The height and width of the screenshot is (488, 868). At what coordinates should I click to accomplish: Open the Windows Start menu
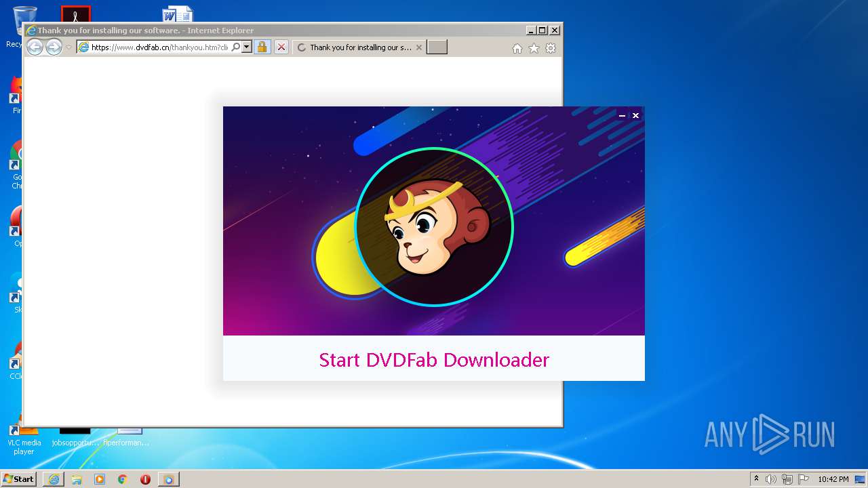[18, 479]
